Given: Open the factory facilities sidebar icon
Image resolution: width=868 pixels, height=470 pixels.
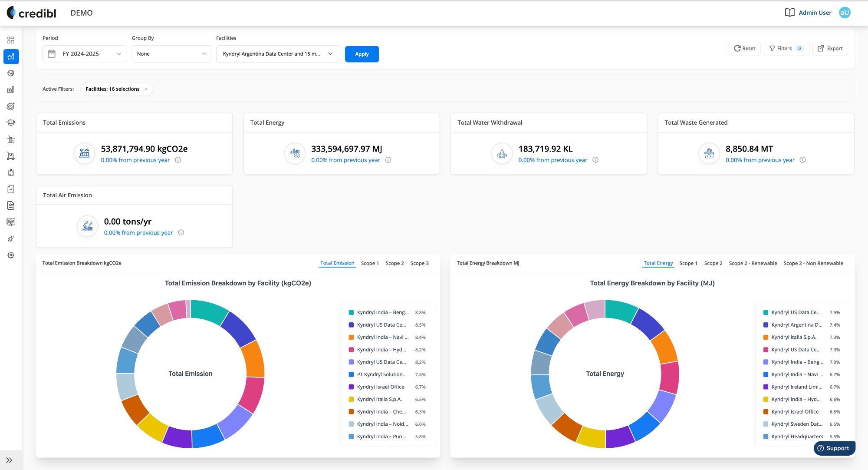Looking at the screenshot, I should click(x=11, y=89).
